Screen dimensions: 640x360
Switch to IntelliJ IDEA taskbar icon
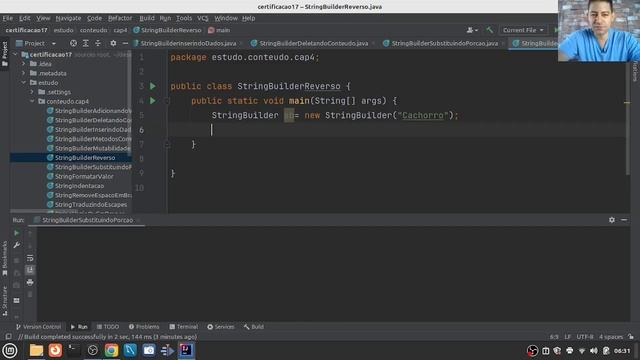(186, 350)
